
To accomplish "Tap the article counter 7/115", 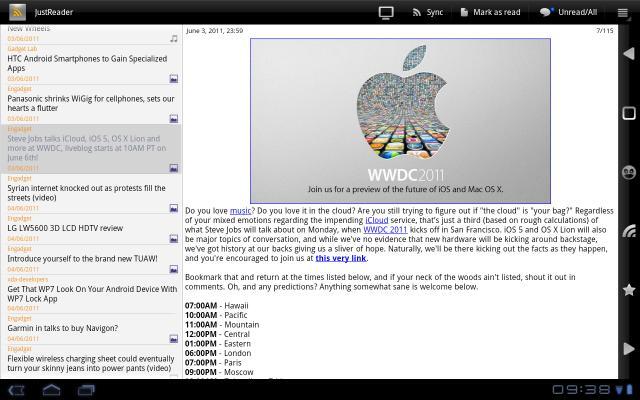I will pos(604,31).
